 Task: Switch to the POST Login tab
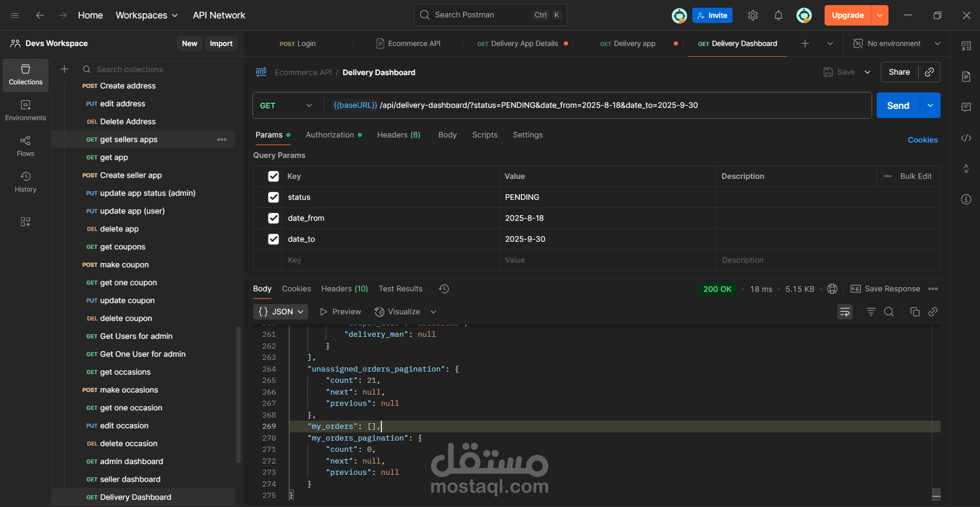[x=298, y=43]
